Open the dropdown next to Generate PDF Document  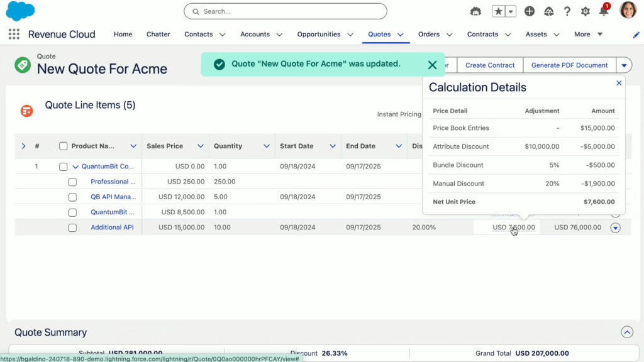coord(625,65)
